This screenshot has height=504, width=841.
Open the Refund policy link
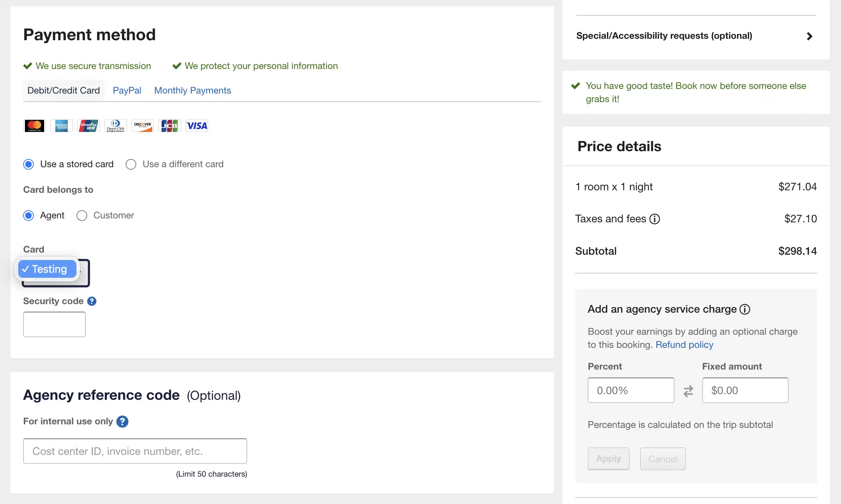click(684, 345)
